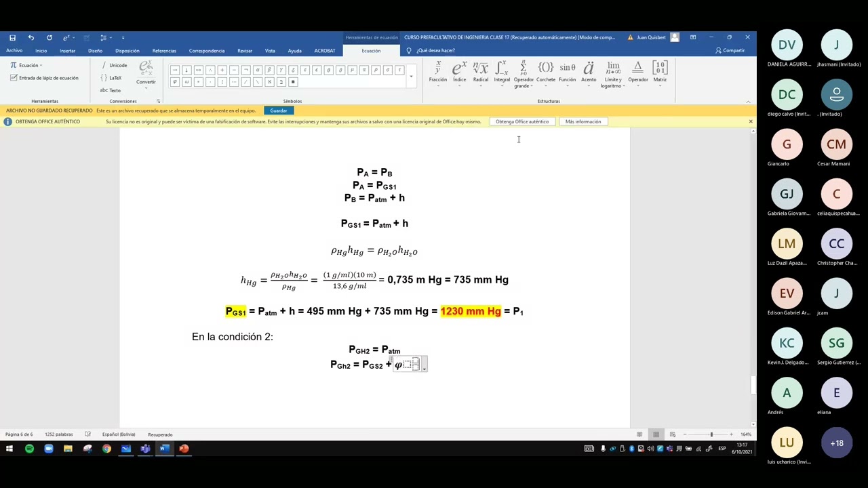Click the Guardar button in recovery bar
Image resolution: width=868 pixels, height=488 pixels.
[279, 110]
